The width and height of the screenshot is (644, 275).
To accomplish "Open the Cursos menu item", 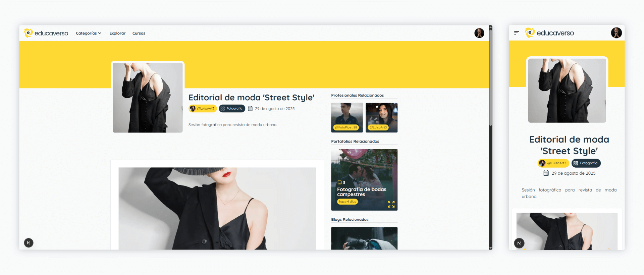I will [139, 33].
